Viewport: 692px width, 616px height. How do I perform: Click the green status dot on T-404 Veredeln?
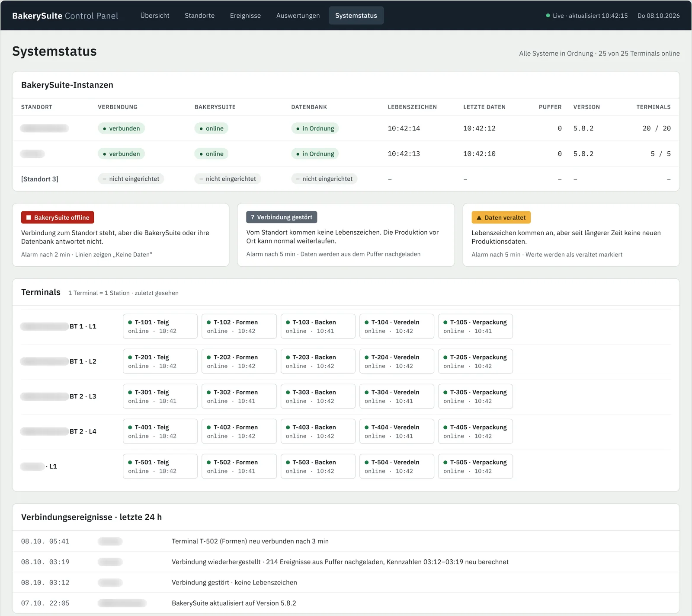click(x=366, y=427)
